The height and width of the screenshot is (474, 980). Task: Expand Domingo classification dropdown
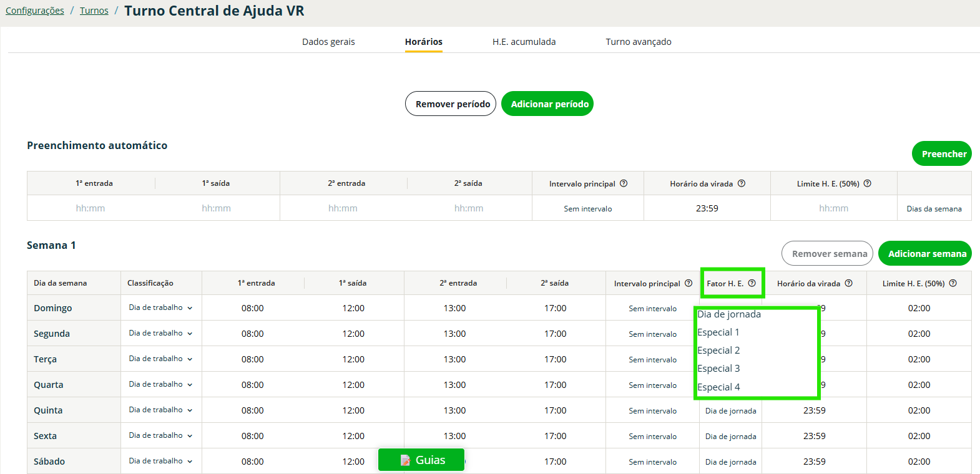coord(160,307)
